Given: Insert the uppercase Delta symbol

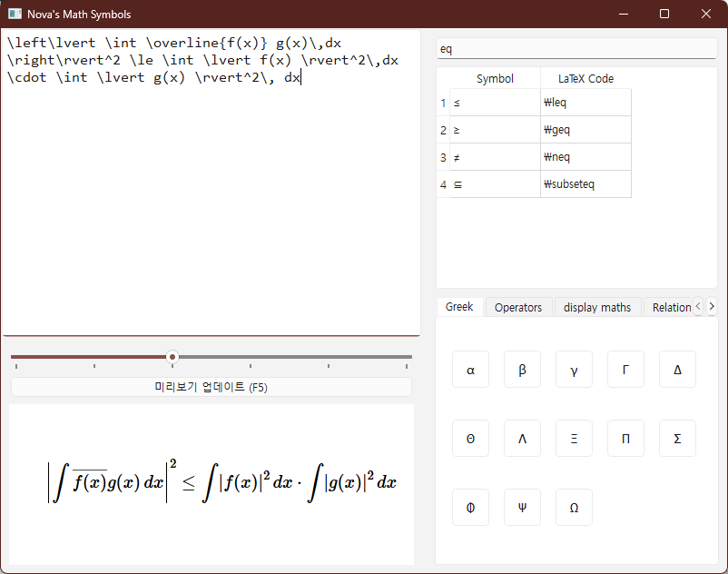Looking at the screenshot, I should [x=677, y=370].
